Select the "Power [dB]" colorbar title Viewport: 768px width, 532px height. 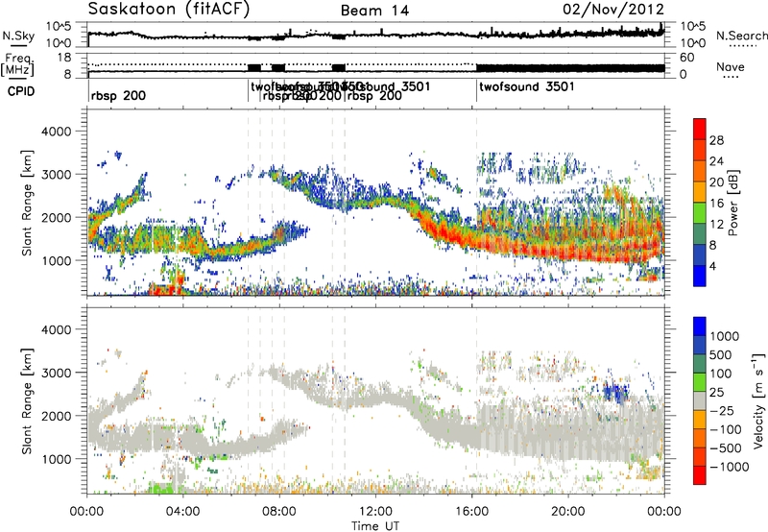click(x=732, y=203)
